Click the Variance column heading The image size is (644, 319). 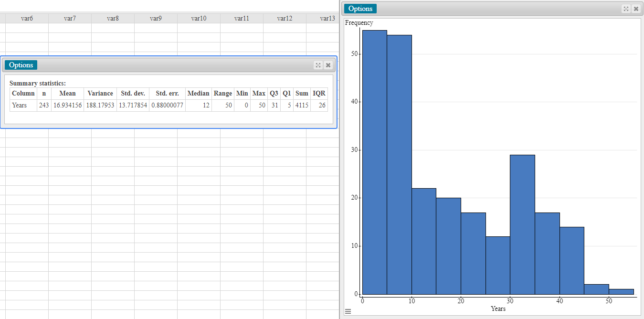[x=100, y=93]
